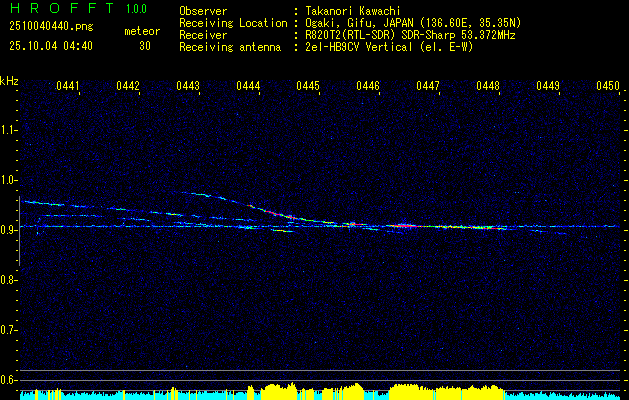Select the 0443 time tick label

click(188, 87)
